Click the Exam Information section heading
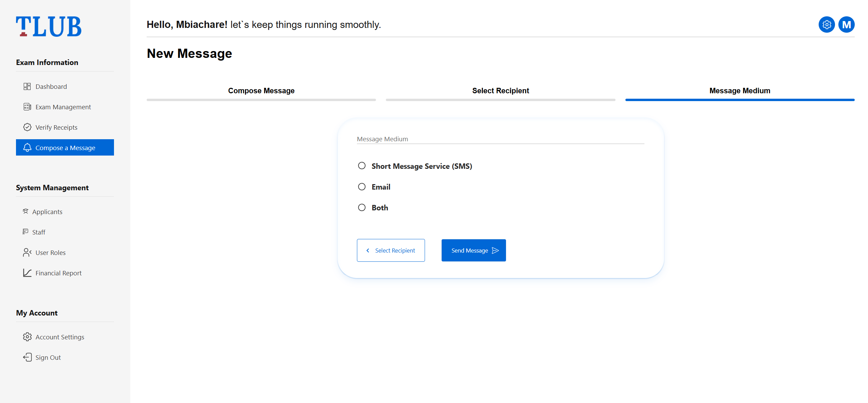The height and width of the screenshot is (403, 868). [x=47, y=62]
